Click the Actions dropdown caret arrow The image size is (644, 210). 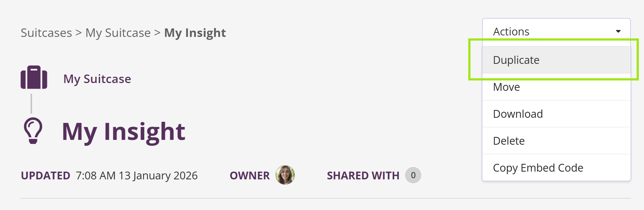pyautogui.click(x=618, y=31)
